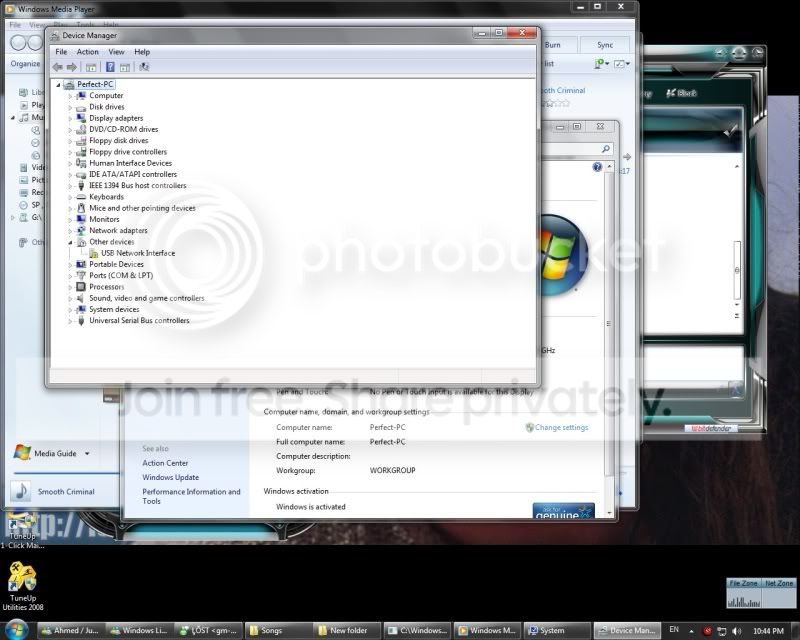This screenshot has width=800, height=640.
Task: Select the USB Network Interface device
Action: pyautogui.click(x=138, y=253)
